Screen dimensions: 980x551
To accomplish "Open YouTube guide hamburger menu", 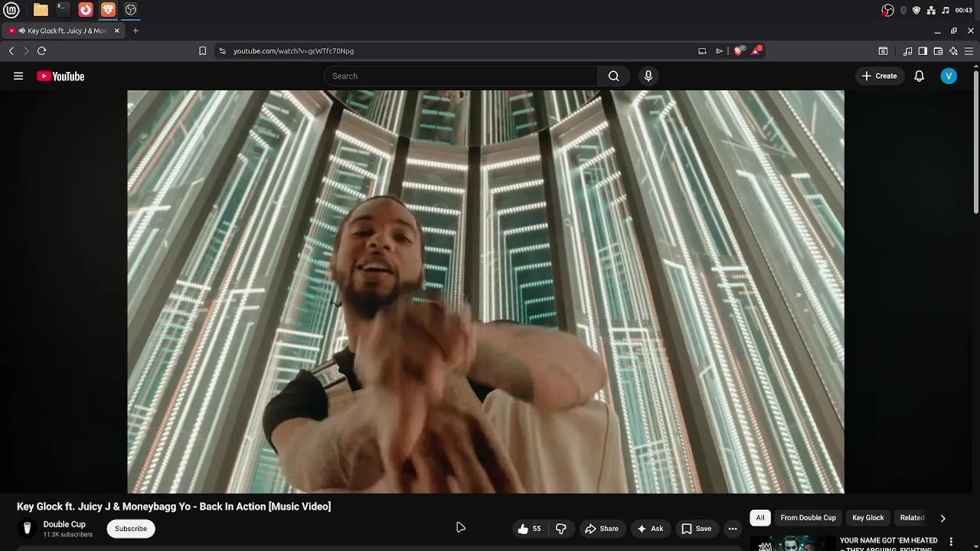I will (18, 76).
